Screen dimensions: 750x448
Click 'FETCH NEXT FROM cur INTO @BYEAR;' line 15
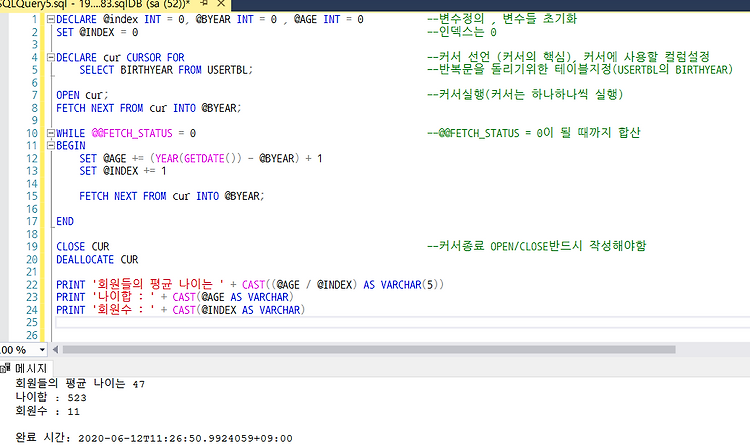point(172,197)
